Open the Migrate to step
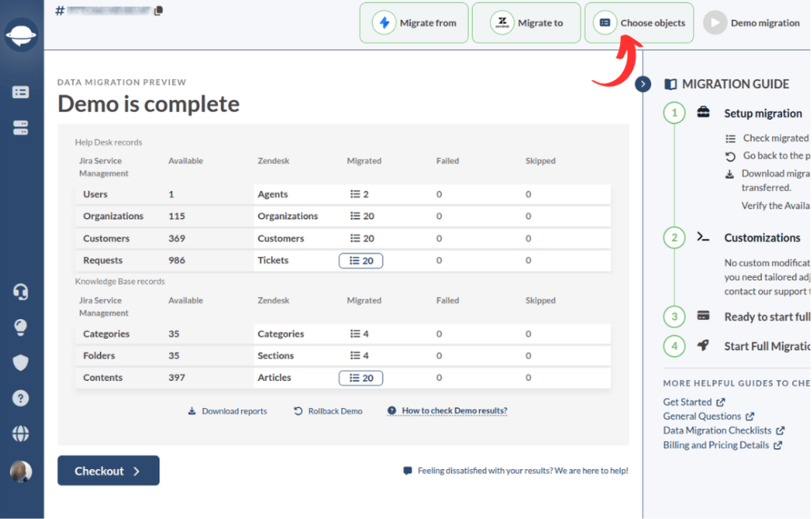The height and width of the screenshot is (519, 812). pos(527,23)
